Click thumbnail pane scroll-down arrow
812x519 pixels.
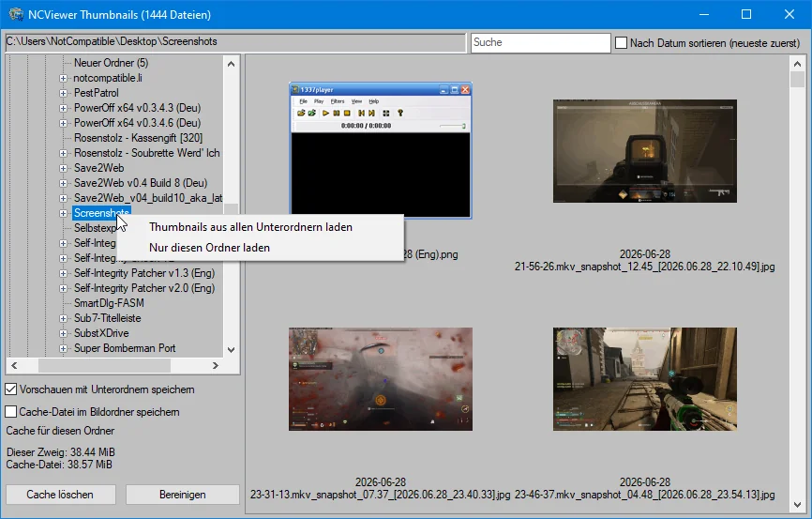point(797,505)
